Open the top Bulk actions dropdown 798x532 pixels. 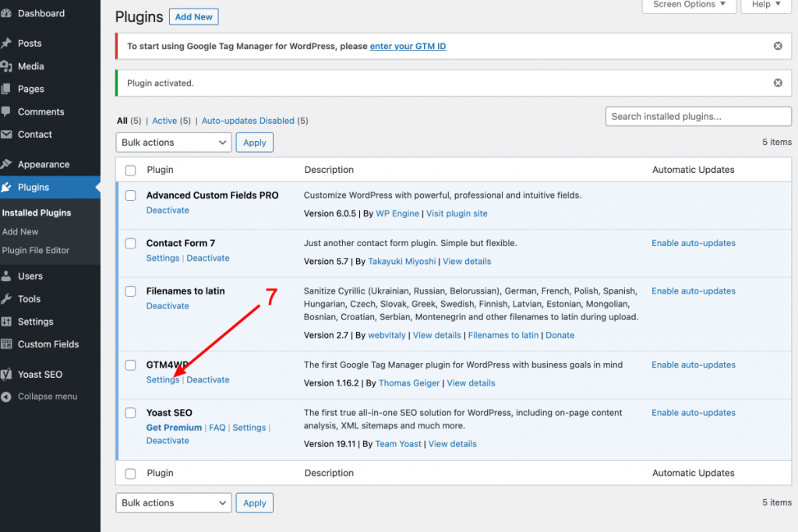[x=174, y=143]
